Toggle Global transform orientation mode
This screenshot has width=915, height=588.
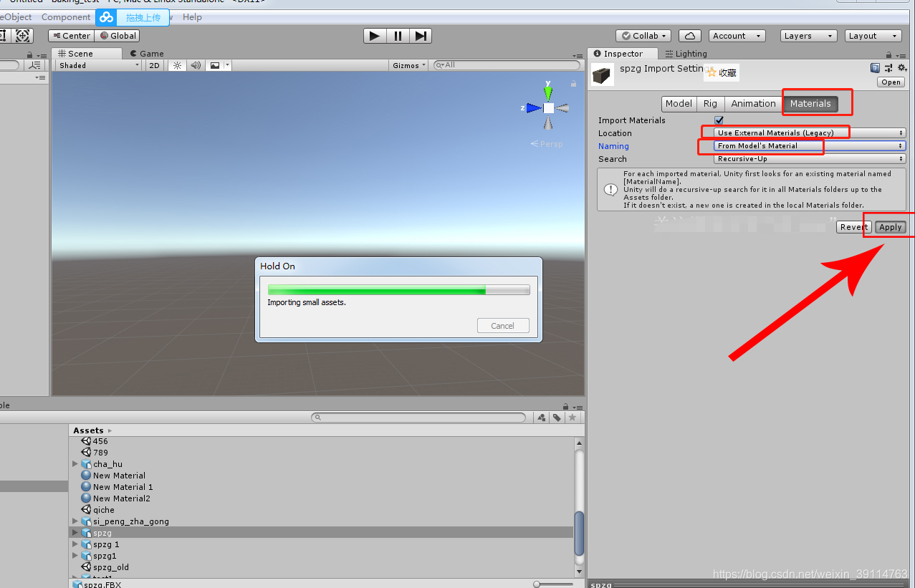(117, 35)
